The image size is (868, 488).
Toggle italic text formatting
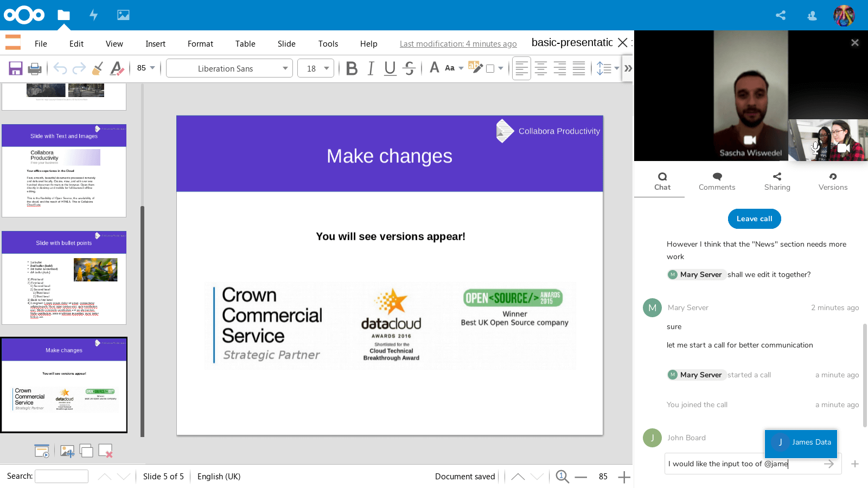pos(371,68)
